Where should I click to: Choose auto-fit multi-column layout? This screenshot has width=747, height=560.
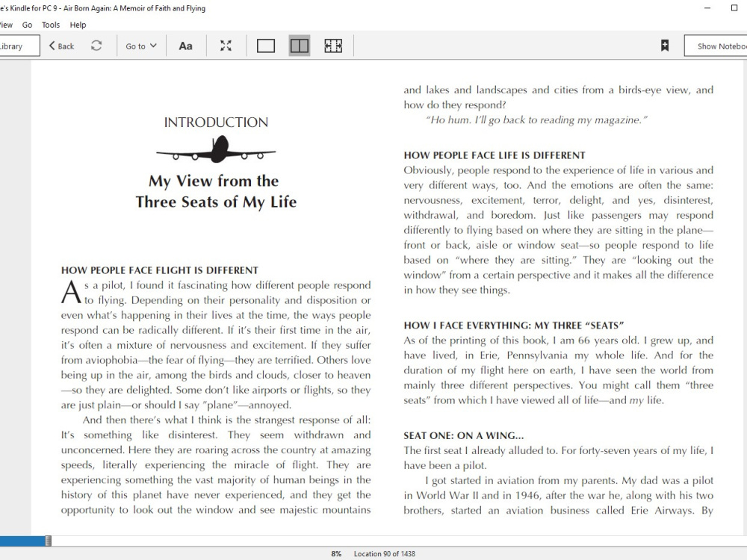pos(333,46)
